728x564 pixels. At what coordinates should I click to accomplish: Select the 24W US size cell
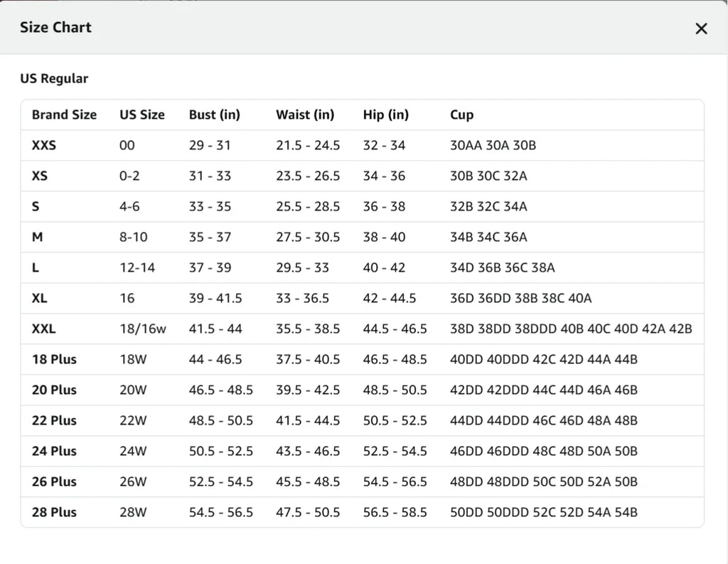pos(133,451)
